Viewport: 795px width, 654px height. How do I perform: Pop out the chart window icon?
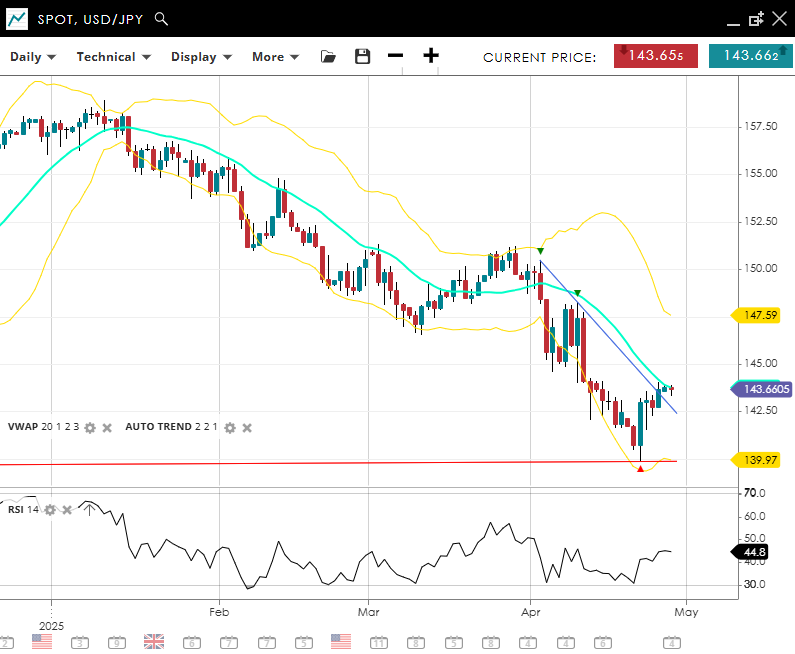(756, 19)
